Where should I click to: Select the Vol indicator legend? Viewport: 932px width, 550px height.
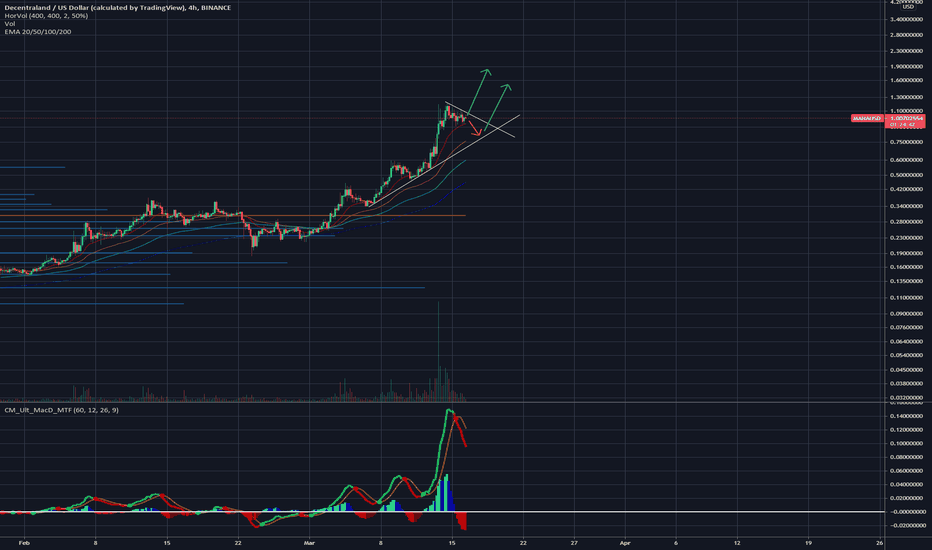10,24
